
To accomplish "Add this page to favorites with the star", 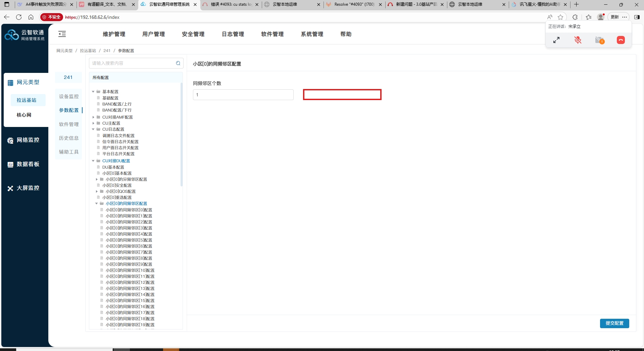I will [560, 17].
